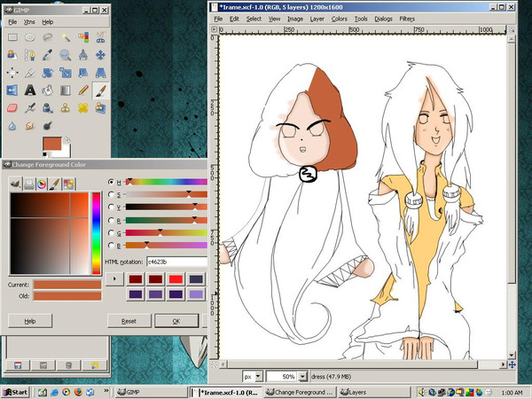The image size is (532, 399).
Task: Select the Perspective tool
Action: (101, 73)
